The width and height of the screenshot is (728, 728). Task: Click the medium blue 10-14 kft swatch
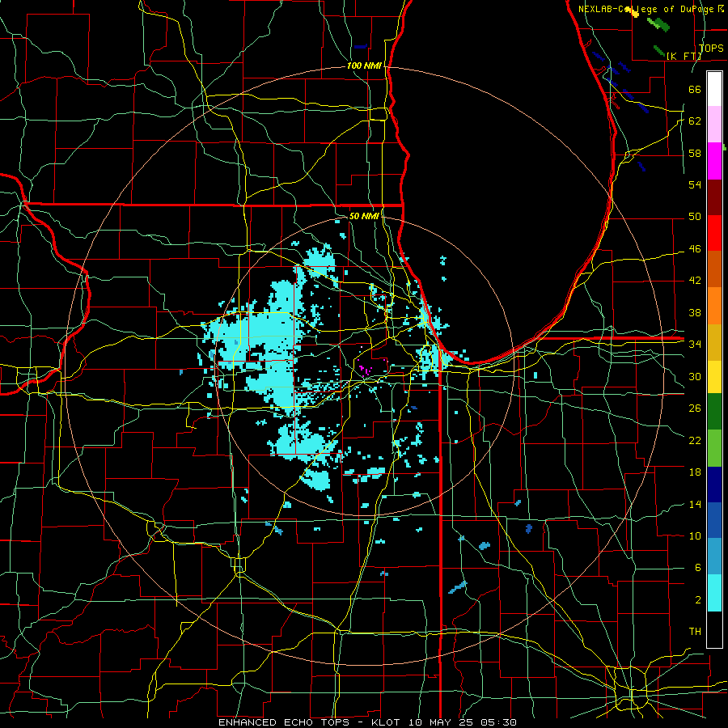pos(714,520)
